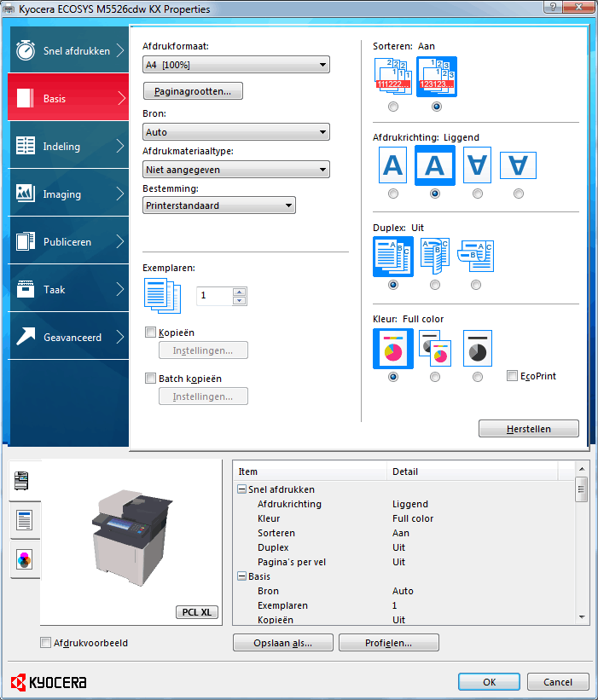Viewport: 598px width, 700px height.
Task: Open the Basis tab
Action: (x=69, y=98)
